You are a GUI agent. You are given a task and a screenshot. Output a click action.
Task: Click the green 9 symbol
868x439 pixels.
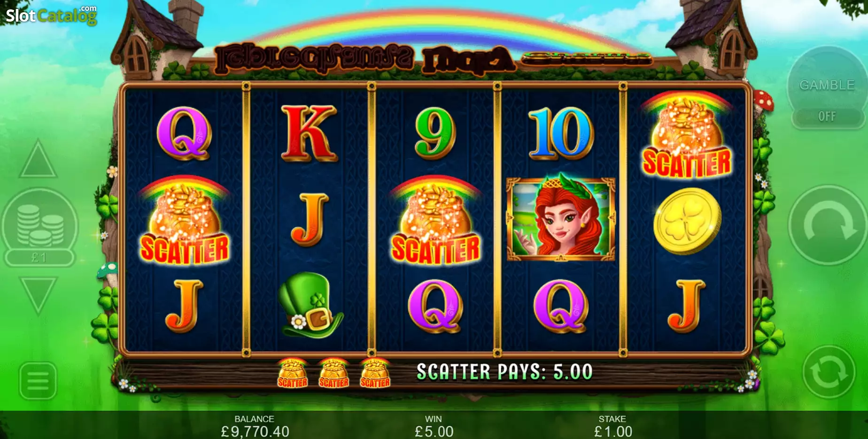435,133
